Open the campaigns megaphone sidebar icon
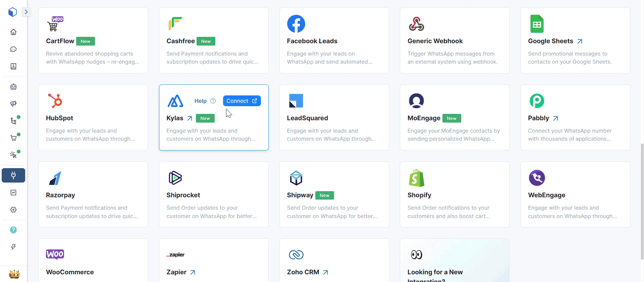 coord(13,104)
